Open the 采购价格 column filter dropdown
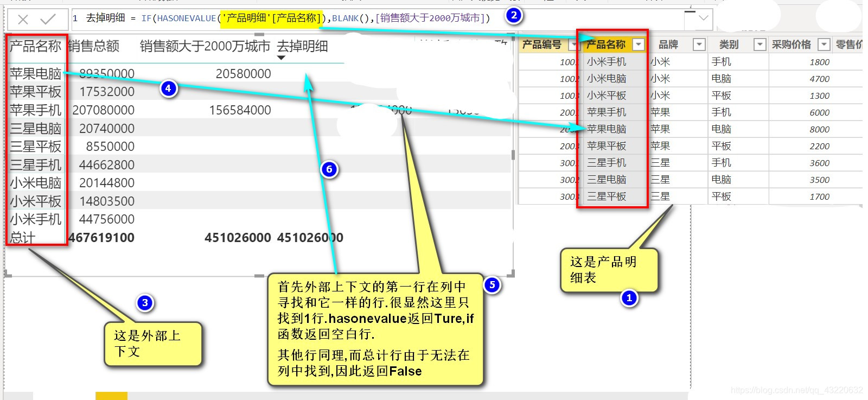The width and height of the screenshot is (868, 400). point(824,45)
